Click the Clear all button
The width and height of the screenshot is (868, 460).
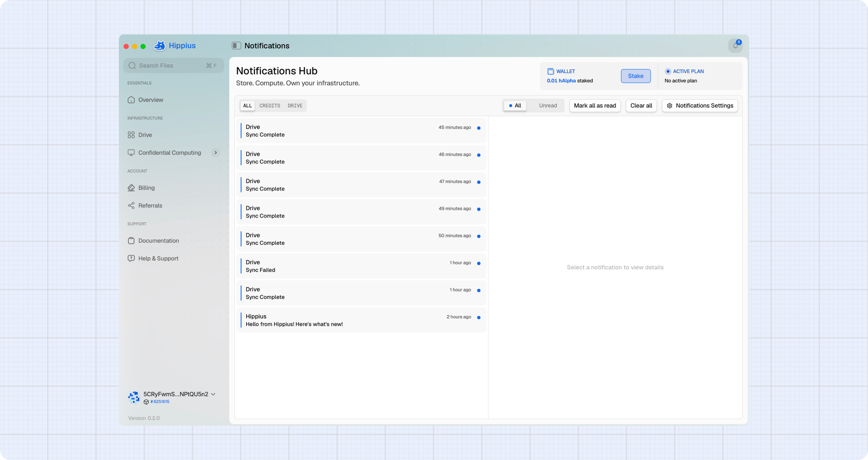641,105
